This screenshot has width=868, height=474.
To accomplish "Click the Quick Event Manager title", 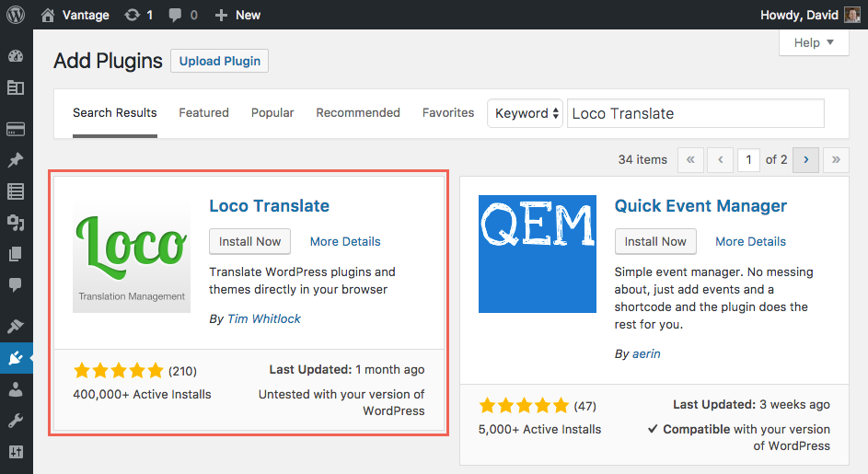I will point(700,206).
